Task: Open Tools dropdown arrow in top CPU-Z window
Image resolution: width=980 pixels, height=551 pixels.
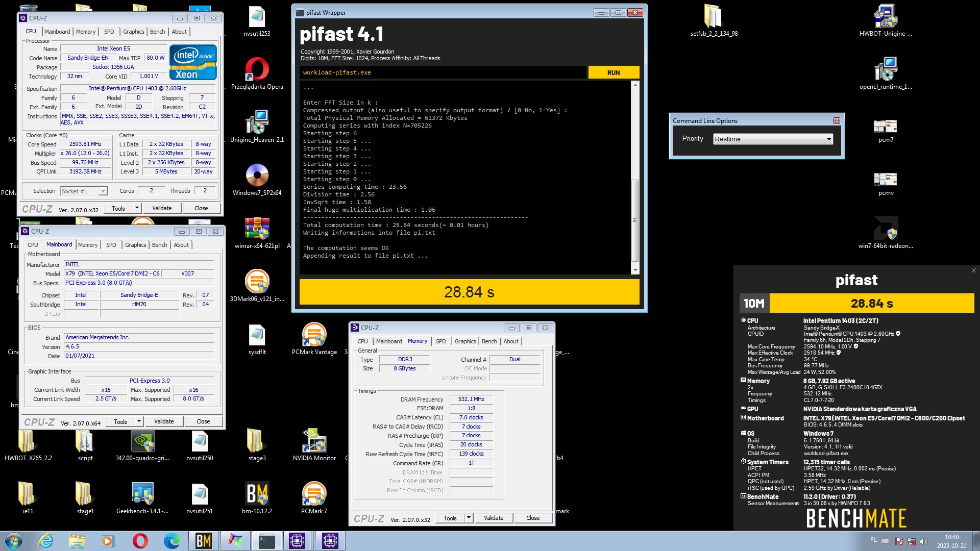Action: pyautogui.click(x=137, y=208)
